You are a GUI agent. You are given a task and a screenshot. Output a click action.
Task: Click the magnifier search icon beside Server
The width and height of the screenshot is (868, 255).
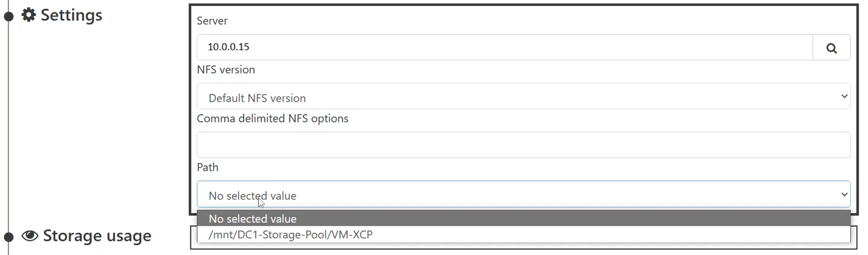click(831, 48)
